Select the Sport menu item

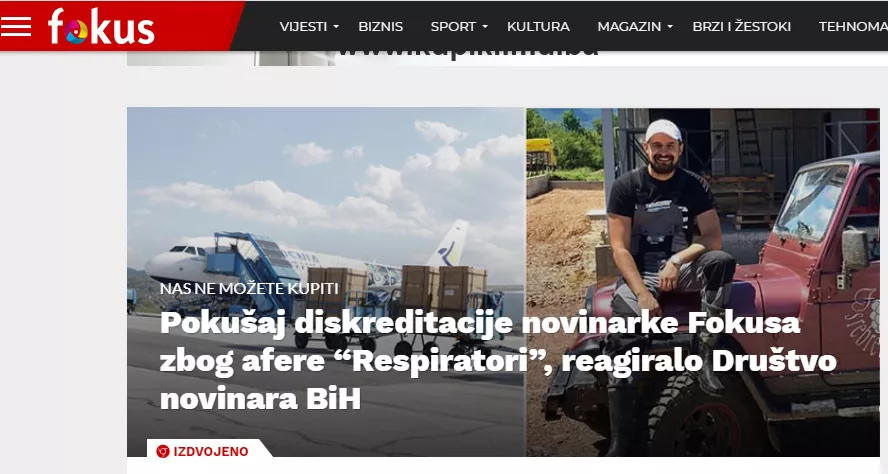[x=453, y=27]
